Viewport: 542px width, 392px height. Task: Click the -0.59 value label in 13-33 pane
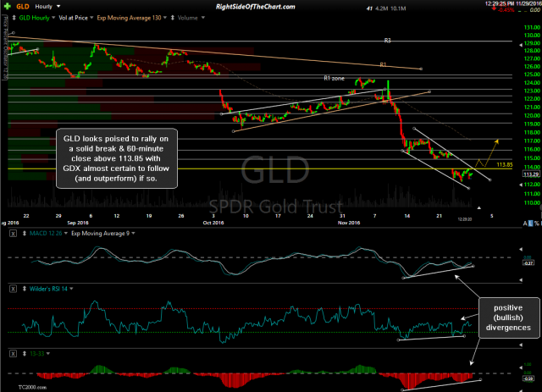tap(528, 378)
